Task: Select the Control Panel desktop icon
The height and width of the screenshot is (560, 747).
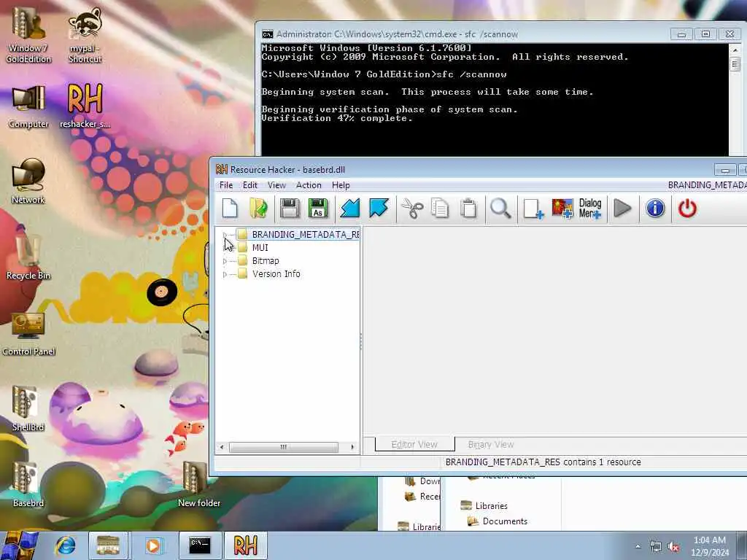Action: coord(28,333)
